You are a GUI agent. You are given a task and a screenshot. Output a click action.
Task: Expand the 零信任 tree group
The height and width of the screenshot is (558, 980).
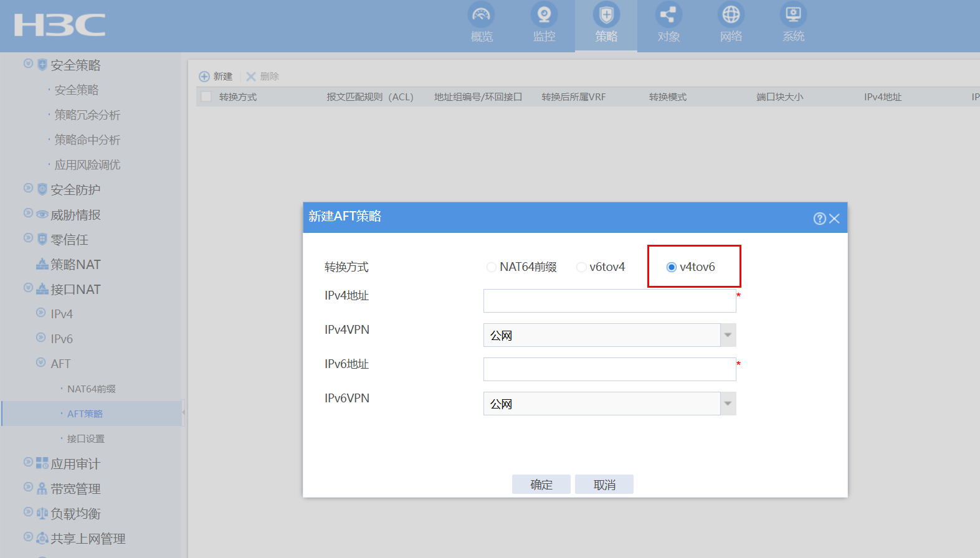pyautogui.click(x=28, y=238)
